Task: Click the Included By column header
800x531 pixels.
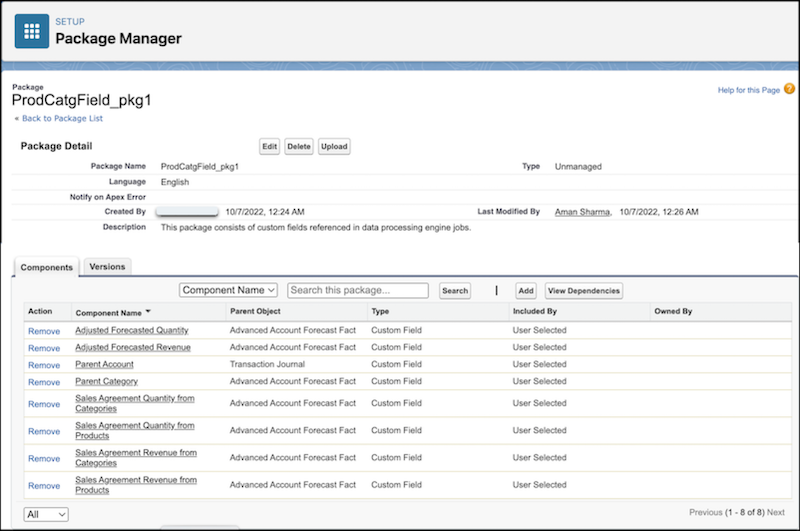Action: (535, 311)
